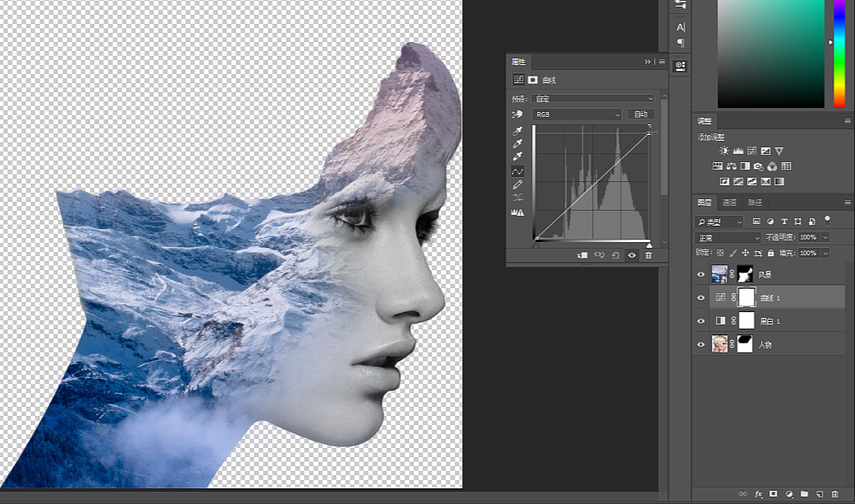855x504 pixels.
Task: Select the black point eyedropper in Curves
Action: (517, 131)
